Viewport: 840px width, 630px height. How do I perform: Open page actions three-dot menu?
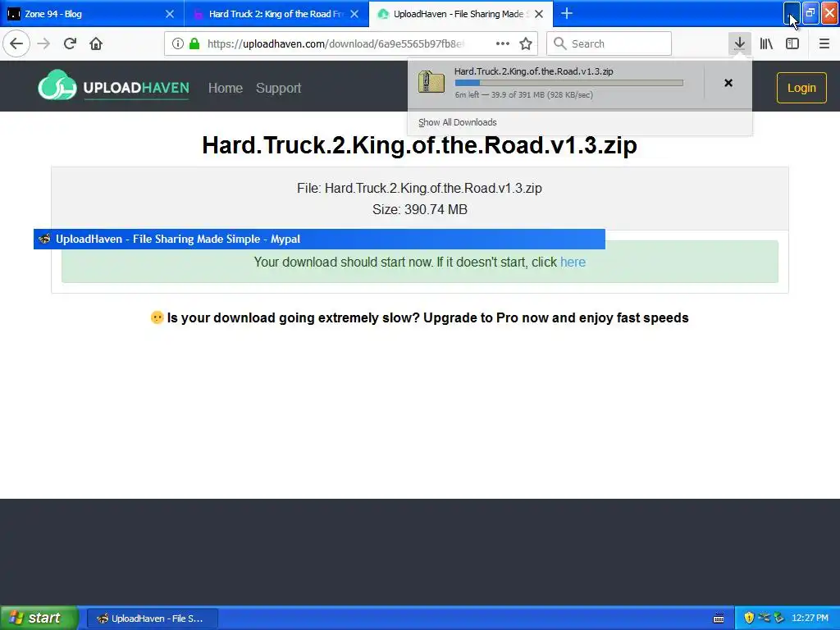click(503, 43)
